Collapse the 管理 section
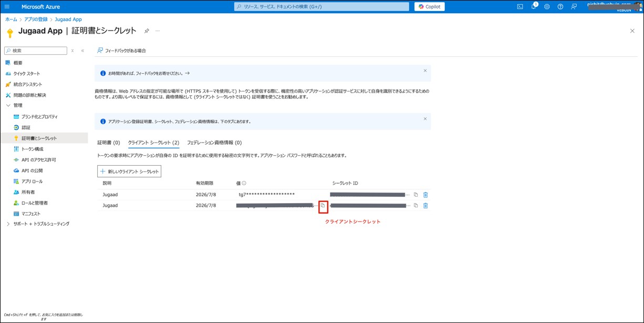 coord(8,106)
